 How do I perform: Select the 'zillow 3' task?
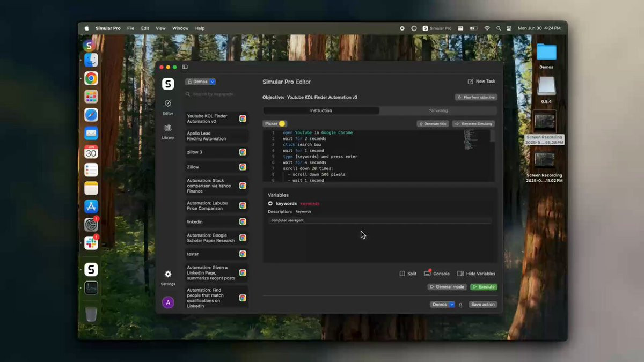[x=216, y=152]
